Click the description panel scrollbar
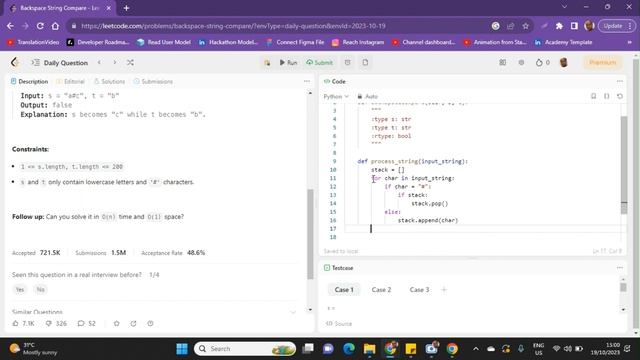 click(310, 234)
